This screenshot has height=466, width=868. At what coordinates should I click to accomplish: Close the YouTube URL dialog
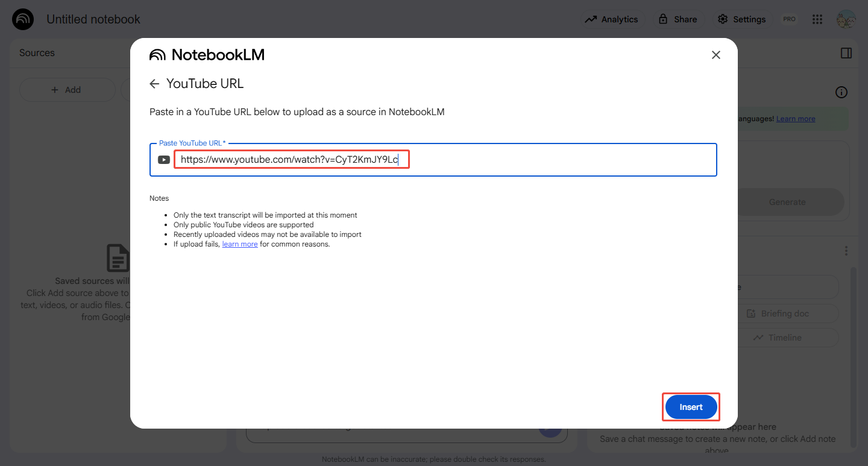click(x=715, y=55)
